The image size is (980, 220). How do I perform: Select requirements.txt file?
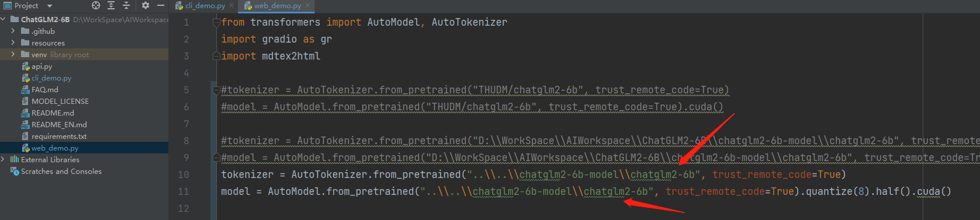coord(84,136)
